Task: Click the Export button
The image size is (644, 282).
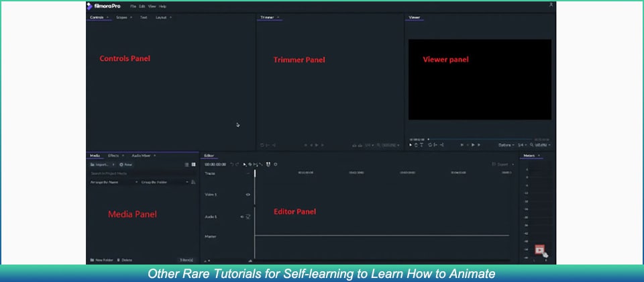Action: tap(500, 164)
